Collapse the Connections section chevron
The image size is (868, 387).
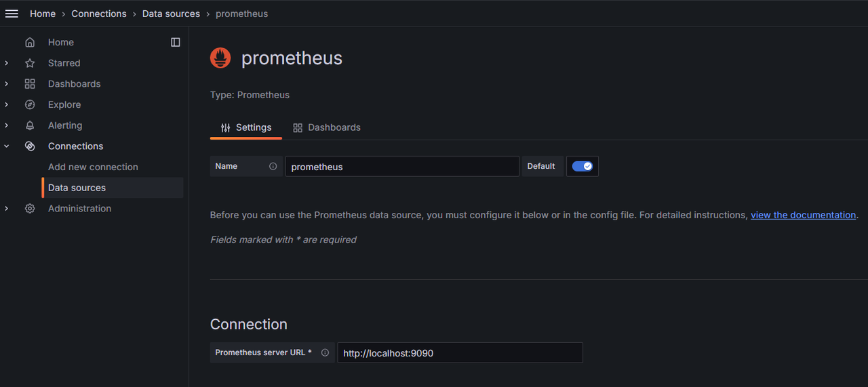[7, 146]
